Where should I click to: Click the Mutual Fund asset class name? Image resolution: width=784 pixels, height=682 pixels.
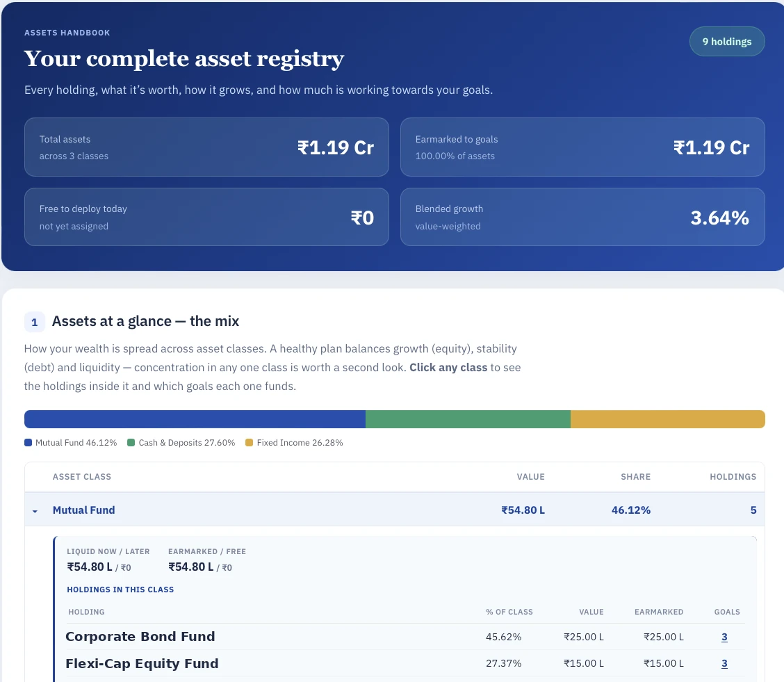pyautogui.click(x=83, y=510)
